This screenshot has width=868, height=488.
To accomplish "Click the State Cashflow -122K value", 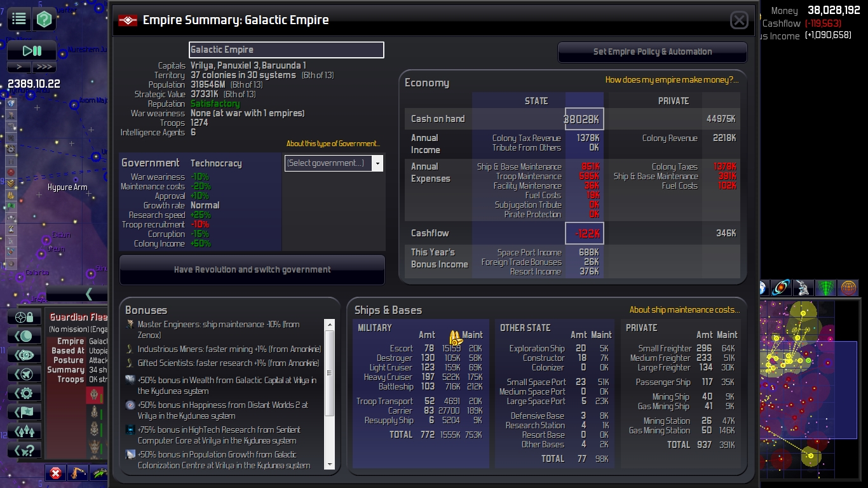I will 585,233.
